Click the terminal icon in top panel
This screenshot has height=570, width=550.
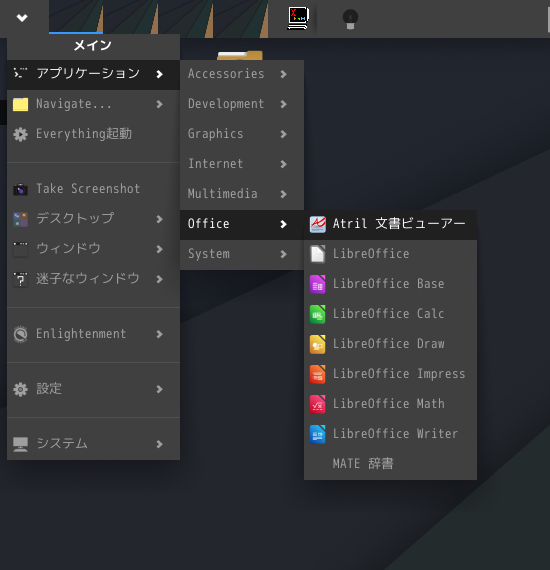coord(298,18)
